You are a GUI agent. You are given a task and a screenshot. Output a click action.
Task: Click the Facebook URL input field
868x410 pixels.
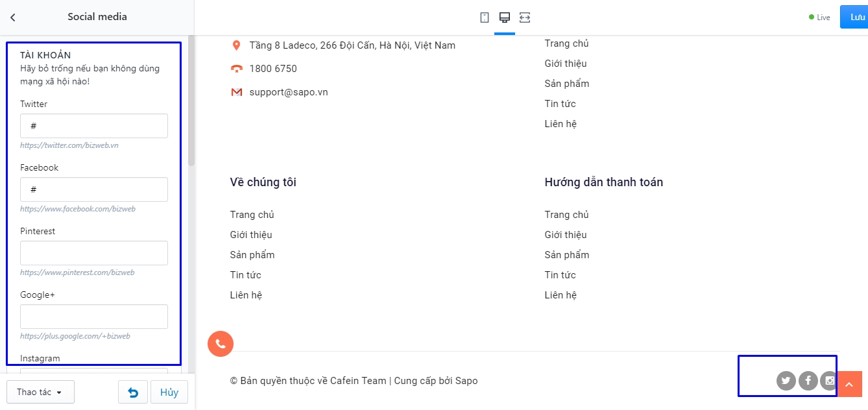pyautogui.click(x=94, y=189)
